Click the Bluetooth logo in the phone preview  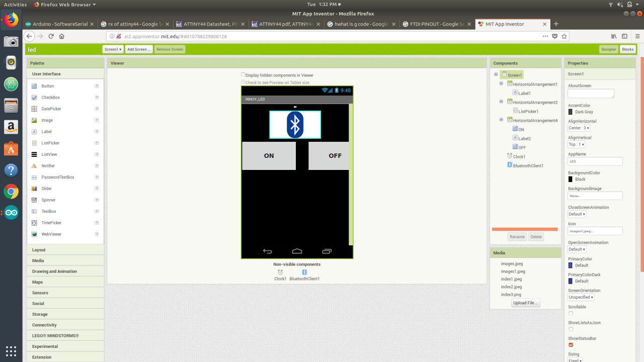point(295,125)
